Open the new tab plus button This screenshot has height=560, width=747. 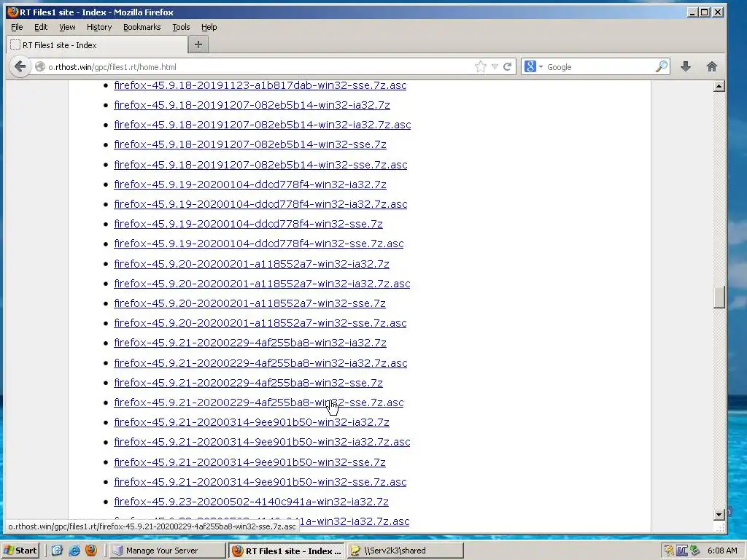[198, 44]
